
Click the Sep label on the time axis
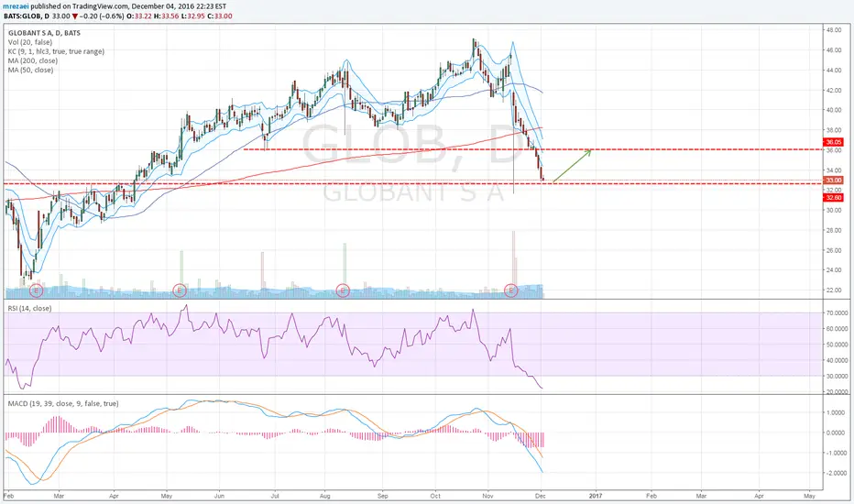click(383, 496)
